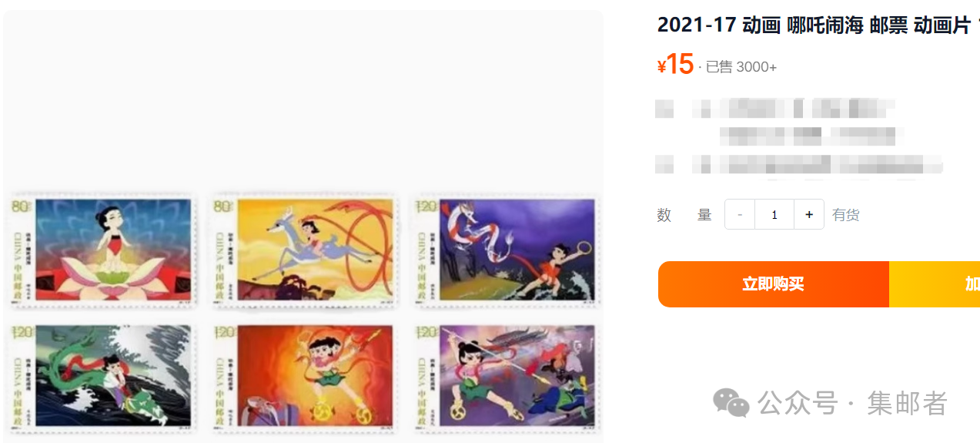
Task: Click the 数量 quantity label
Action: 684,215
